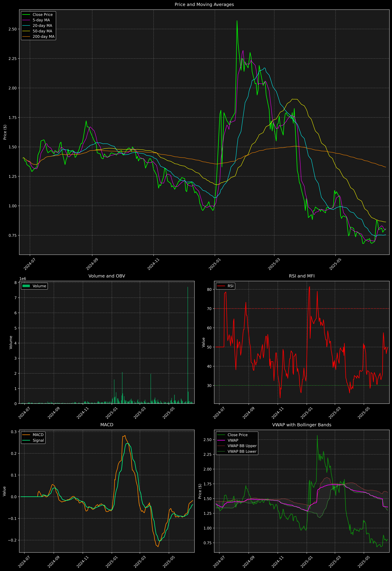This screenshot has width=392, height=571.
Task: Click the 'Value' axis label of RSI chart
Action: click(203, 342)
